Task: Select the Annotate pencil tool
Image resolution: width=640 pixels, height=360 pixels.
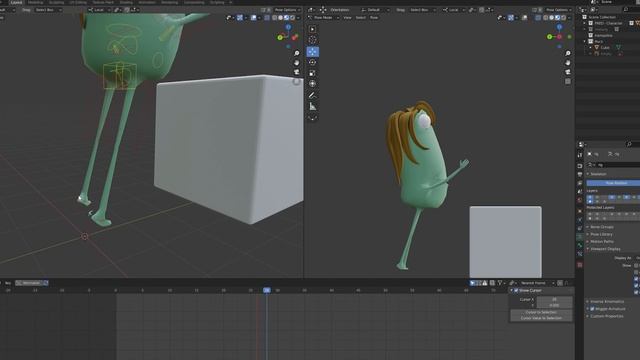Action: 312,95
